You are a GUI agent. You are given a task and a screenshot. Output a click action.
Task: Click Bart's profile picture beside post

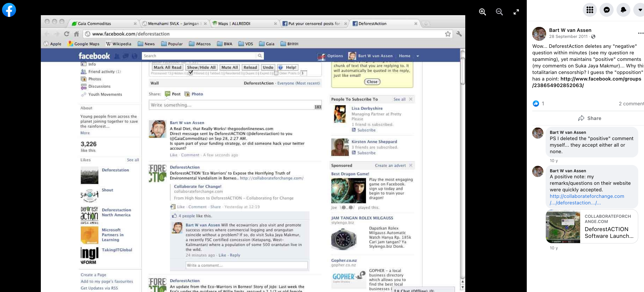click(539, 34)
